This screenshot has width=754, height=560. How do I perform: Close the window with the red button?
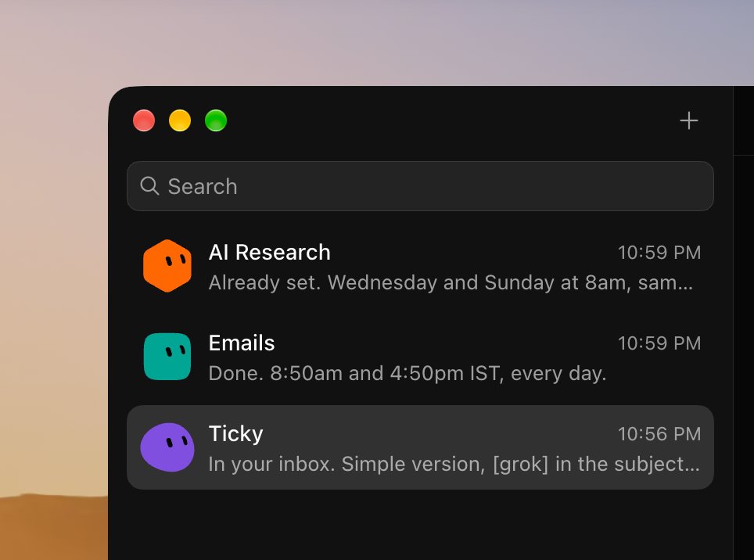[144, 120]
